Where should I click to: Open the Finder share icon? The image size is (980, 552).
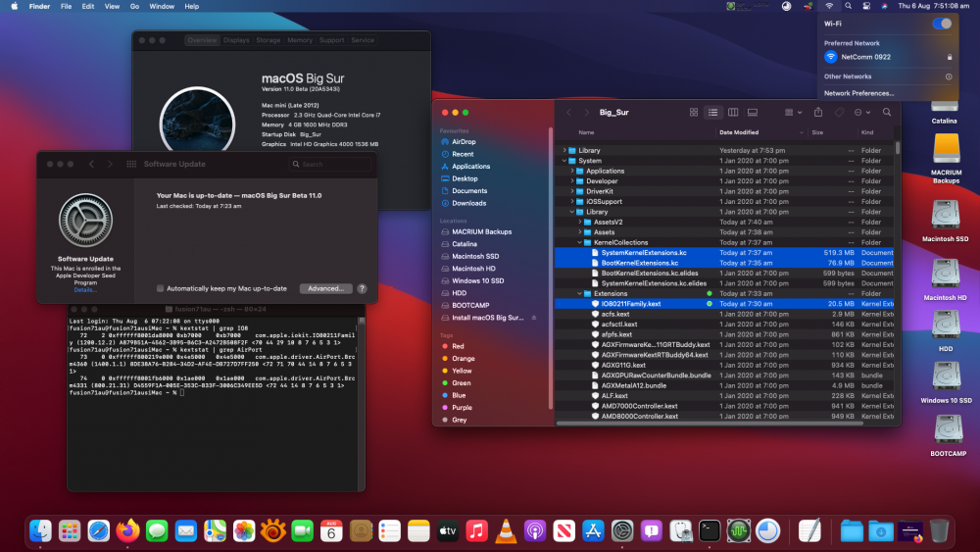[818, 112]
